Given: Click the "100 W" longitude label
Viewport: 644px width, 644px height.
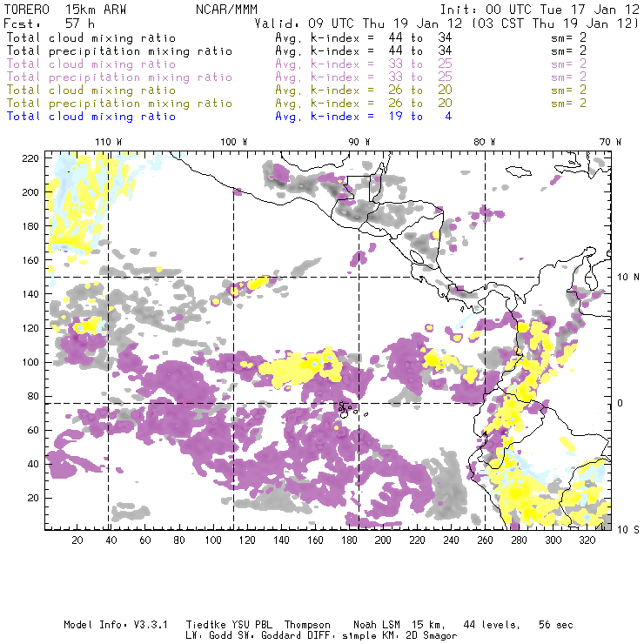Looking at the screenshot, I should pos(234,142).
